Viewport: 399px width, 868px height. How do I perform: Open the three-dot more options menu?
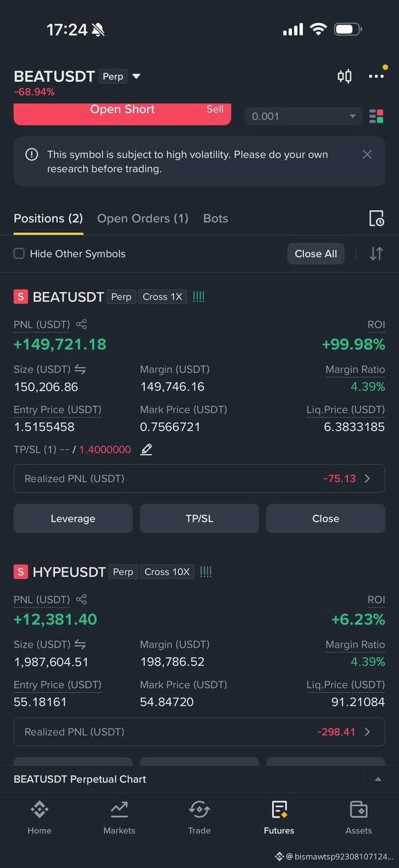(x=376, y=76)
